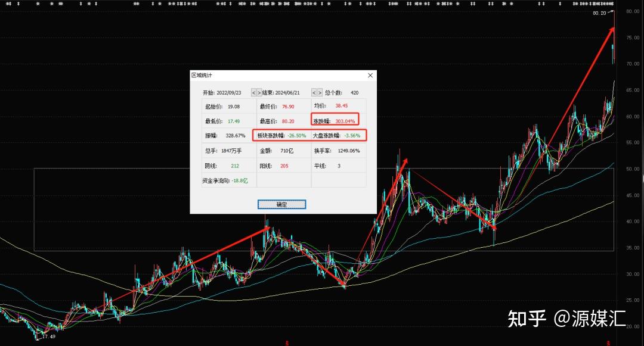This screenshot has height=346, width=644.
Task: Click previous arrow beside end date 2024/06/21
Action: point(313,92)
